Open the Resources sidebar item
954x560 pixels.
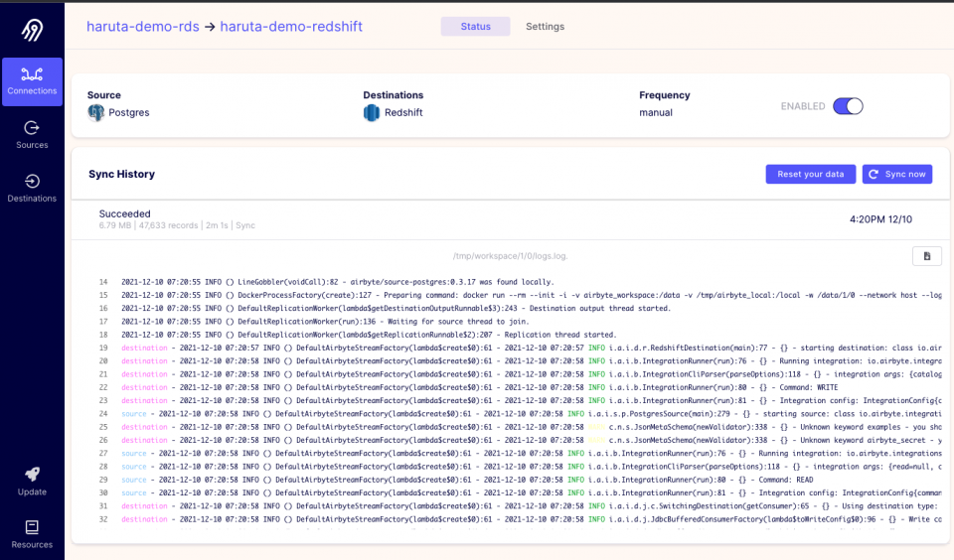point(32,534)
